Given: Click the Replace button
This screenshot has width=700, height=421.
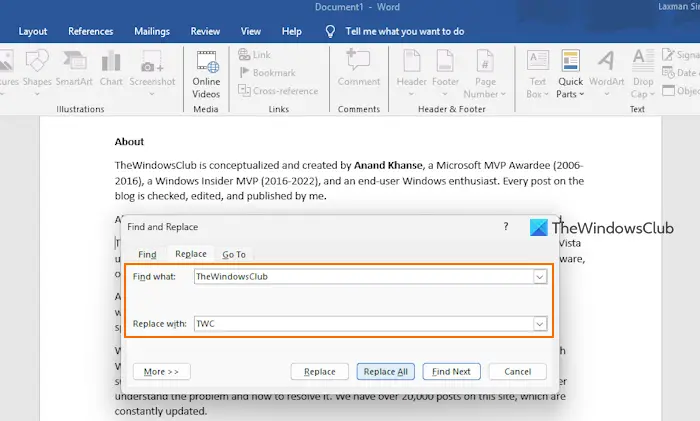Looking at the screenshot, I should click(320, 371).
